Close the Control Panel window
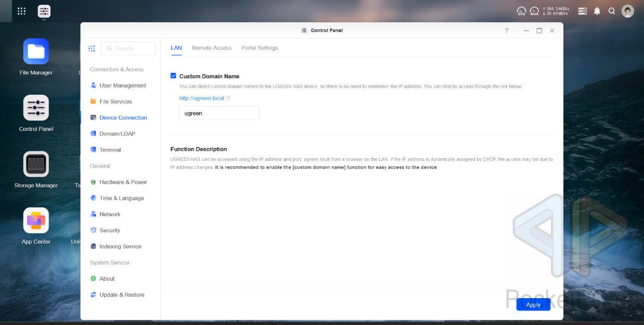The width and height of the screenshot is (644, 325). 552,31
